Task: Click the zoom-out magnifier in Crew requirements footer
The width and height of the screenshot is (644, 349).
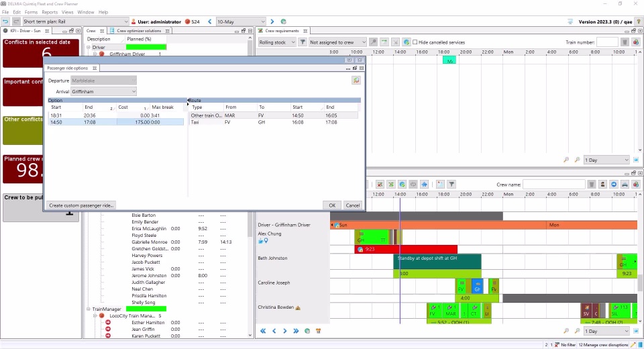Action: (x=566, y=160)
